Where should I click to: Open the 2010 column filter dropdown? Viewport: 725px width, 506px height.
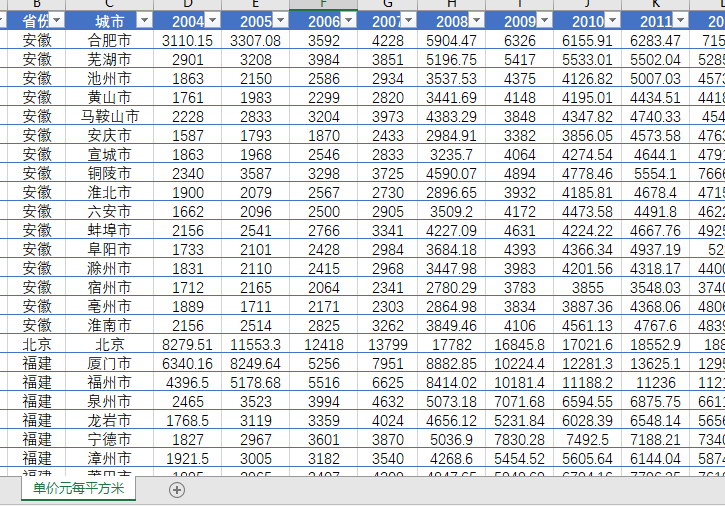click(x=612, y=20)
